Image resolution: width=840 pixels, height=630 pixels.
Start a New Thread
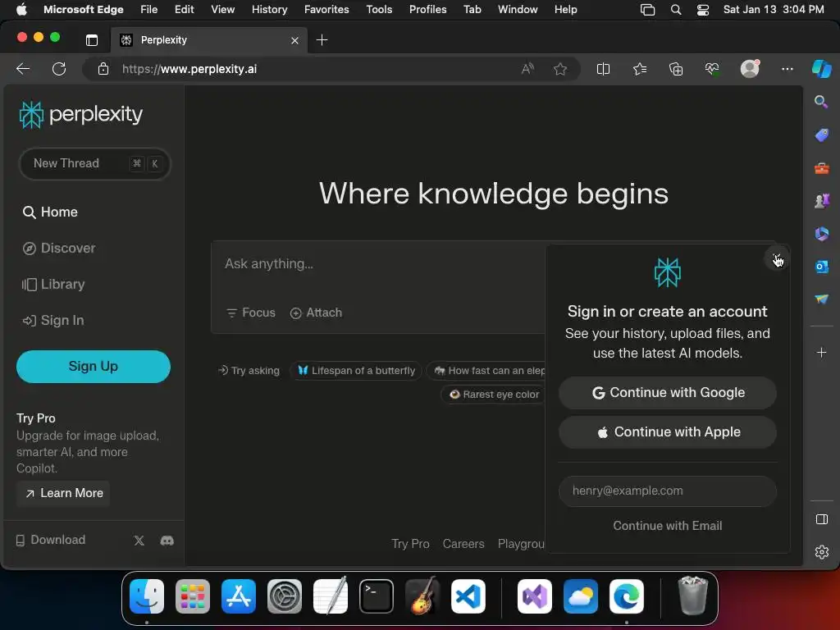click(x=94, y=163)
